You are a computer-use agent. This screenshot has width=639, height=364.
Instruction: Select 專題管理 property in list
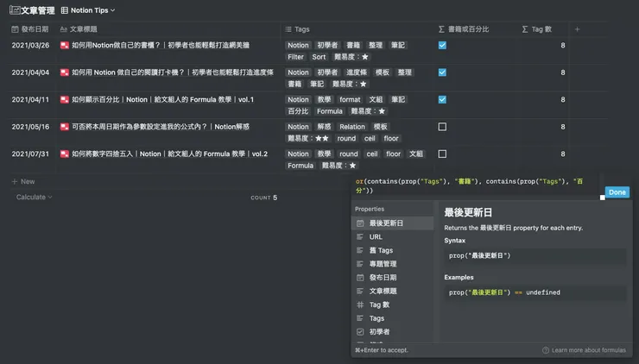(392, 264)
